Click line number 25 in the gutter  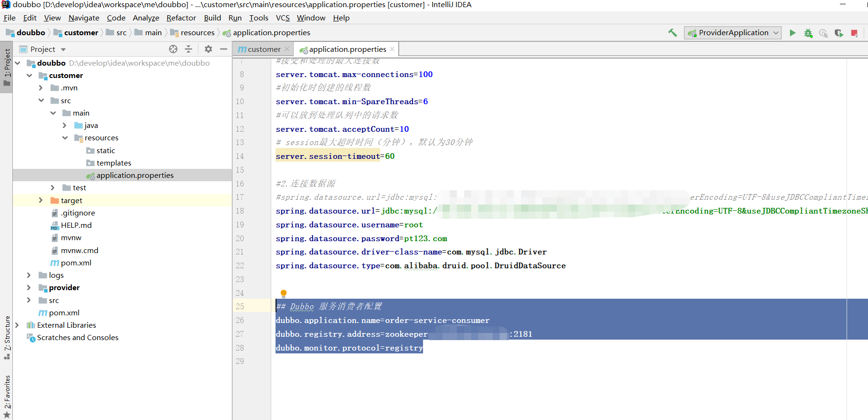(x=240, y=306)
